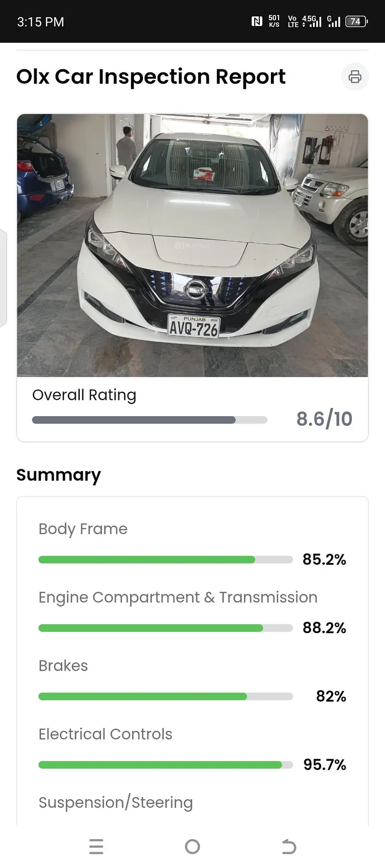The width and height of the screenshot is (385, 868).
Task: Tap the VoLTE status icon
Action: coord(292,21)
